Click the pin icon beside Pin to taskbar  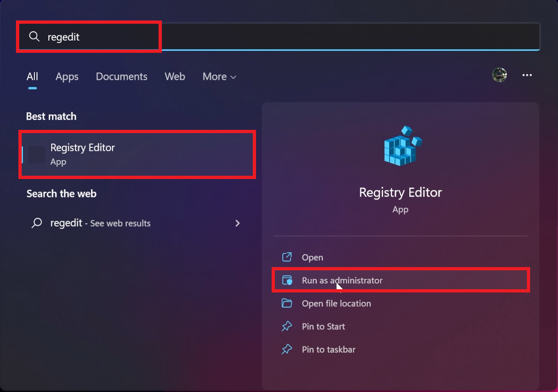pos(287,349)
